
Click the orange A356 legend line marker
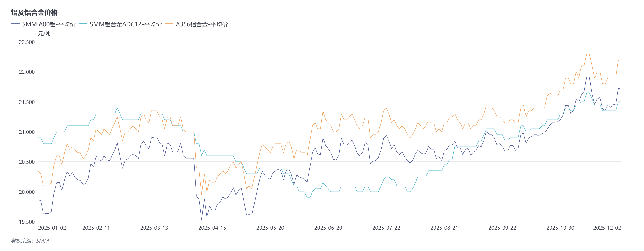tap(169, 24)
